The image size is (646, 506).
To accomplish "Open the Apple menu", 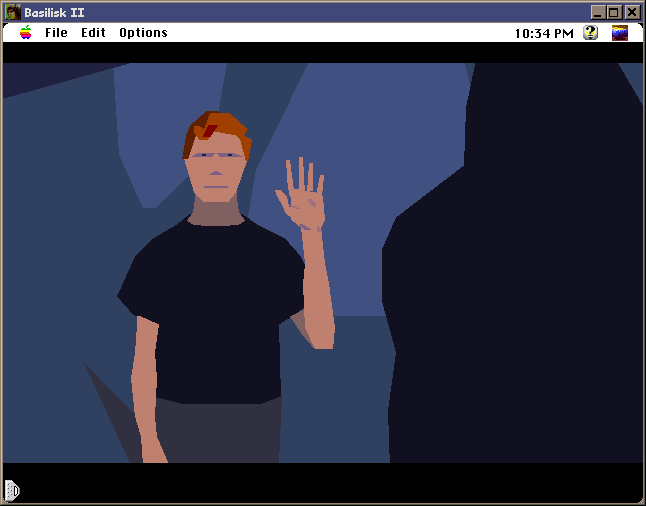I will [26, 33].
